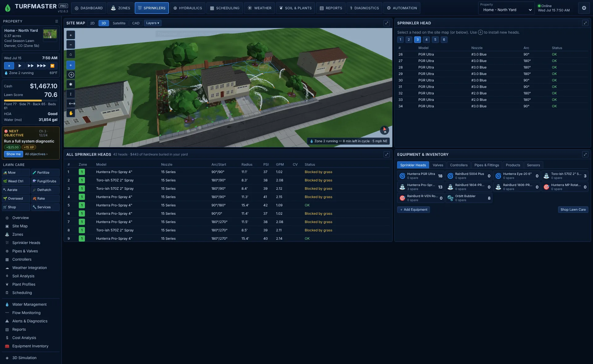Open the Sprinklers top navigation tab

point(152,8)
